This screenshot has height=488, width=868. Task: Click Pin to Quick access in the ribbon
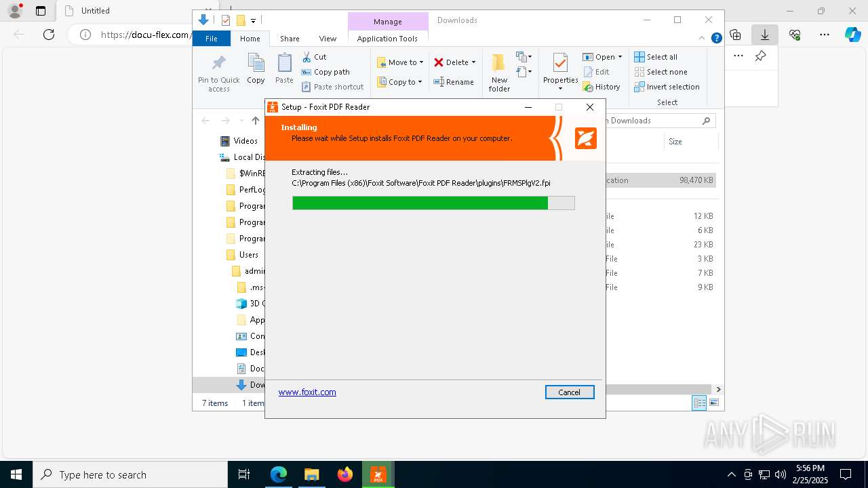pos(218,74)
